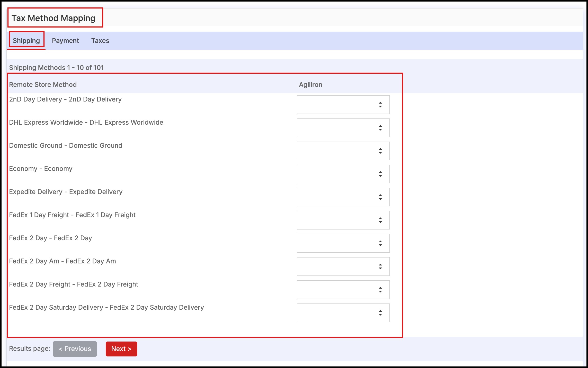Click the Tax Method Mapping heading
Image resolution: width=588 pixels, height=368 pixels.
tap(54, 18)
